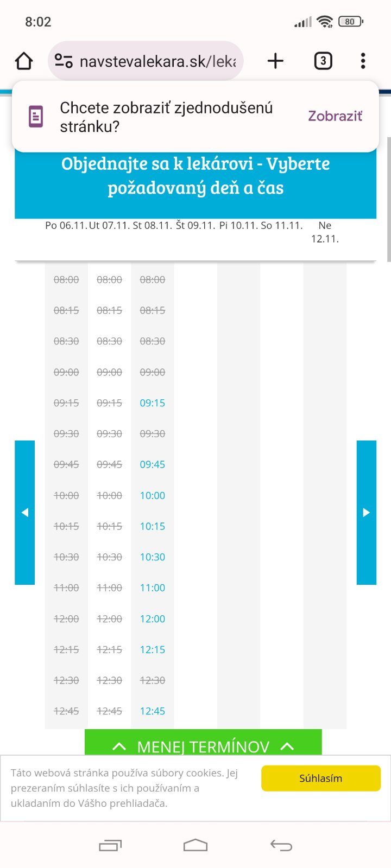391x868 pixels.
Task: Tap the simplified page document icon
Action: pyautogui.click(x=36, y=117)
